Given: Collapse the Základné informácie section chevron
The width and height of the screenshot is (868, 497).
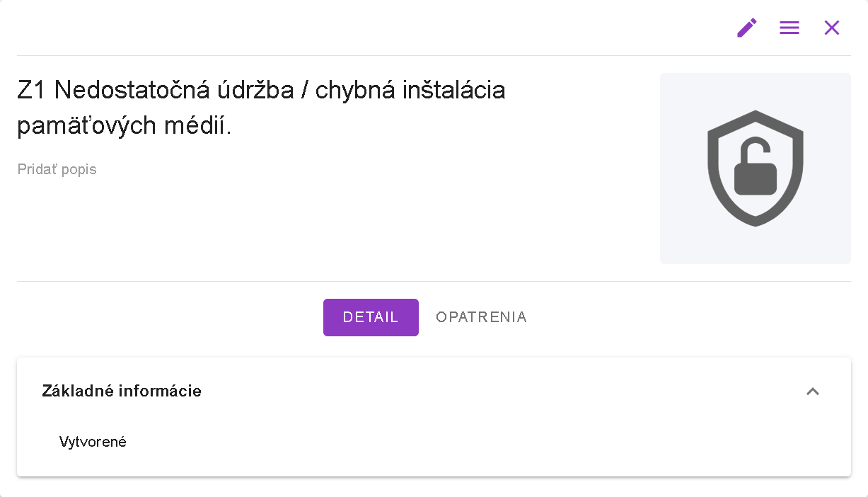Looking at the screenshot, I should point(813,392).
